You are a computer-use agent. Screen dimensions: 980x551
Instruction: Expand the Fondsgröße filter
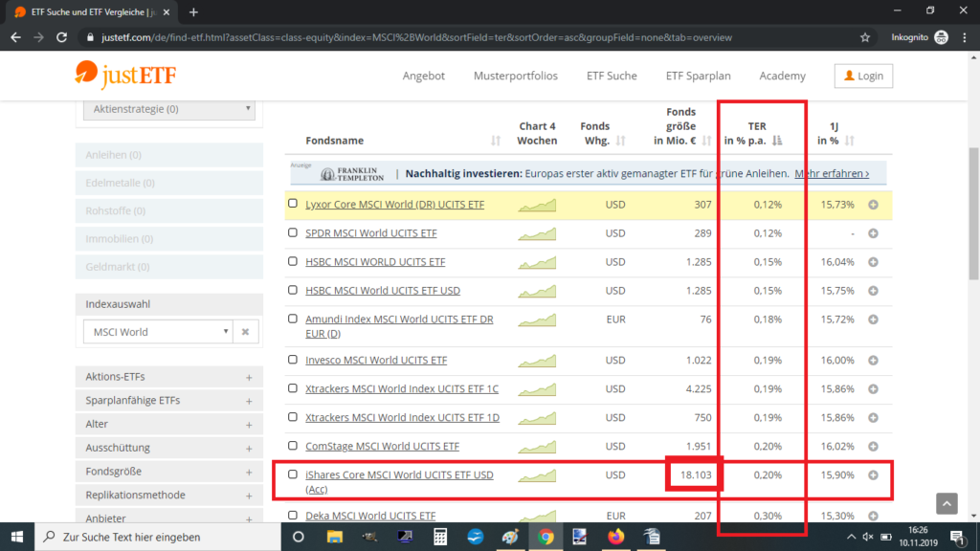(x=168, y=472)
